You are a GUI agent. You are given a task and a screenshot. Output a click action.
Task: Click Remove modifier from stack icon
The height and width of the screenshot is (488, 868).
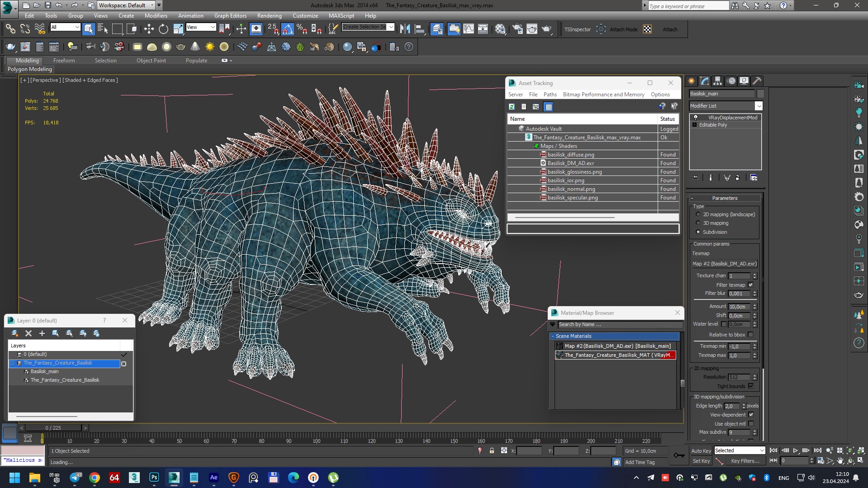coord(738,178)
